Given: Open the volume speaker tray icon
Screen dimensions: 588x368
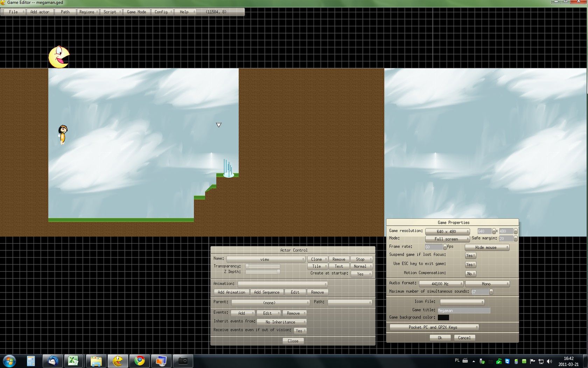Looking at the screenshot, I should click(549, 361).
